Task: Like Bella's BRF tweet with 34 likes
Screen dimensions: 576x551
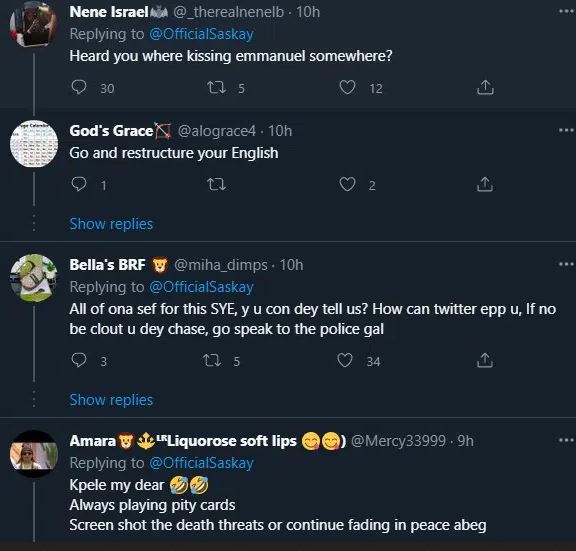Action: 345,360
